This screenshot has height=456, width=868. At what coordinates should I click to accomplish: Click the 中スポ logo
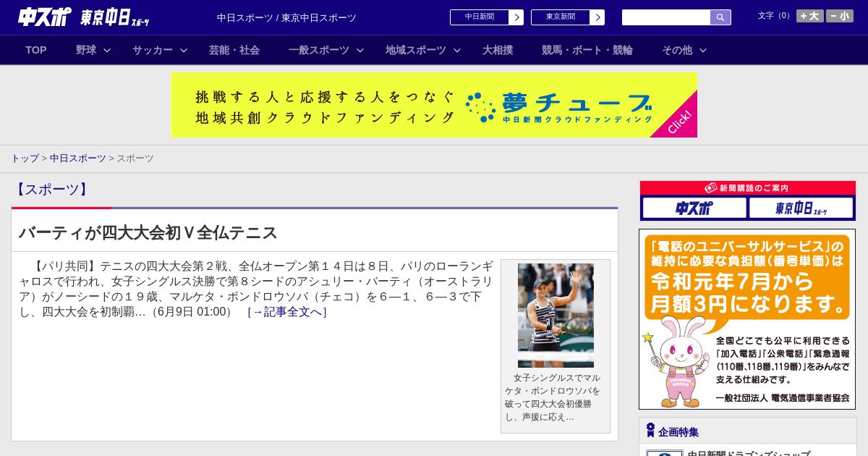[44, 17]
